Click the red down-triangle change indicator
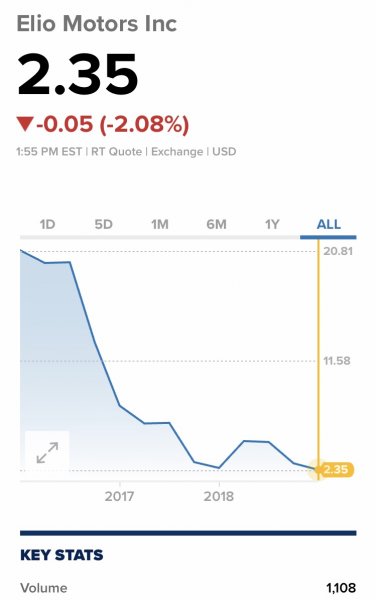This screenshot has width=376, height=600. [25, 124]
